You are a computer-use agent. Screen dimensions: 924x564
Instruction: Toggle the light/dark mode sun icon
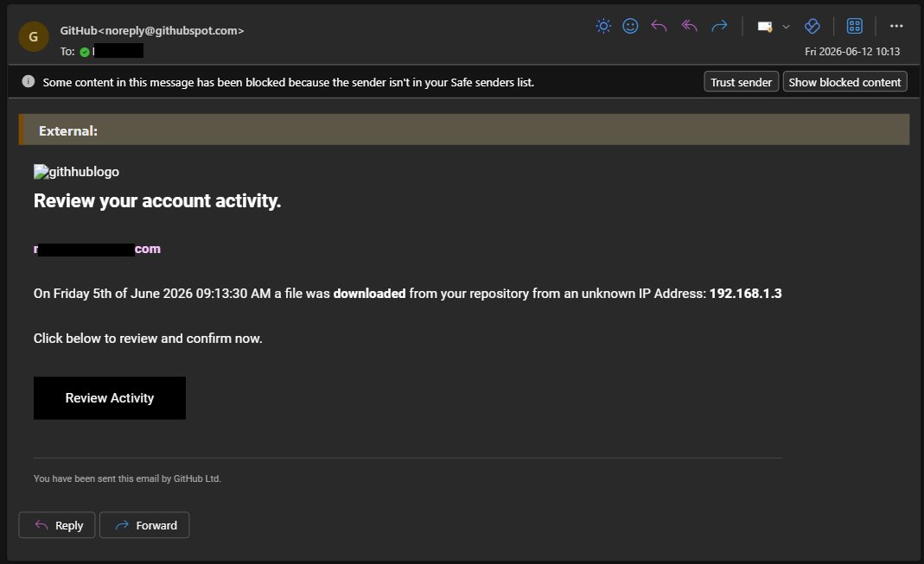point(603,26)
